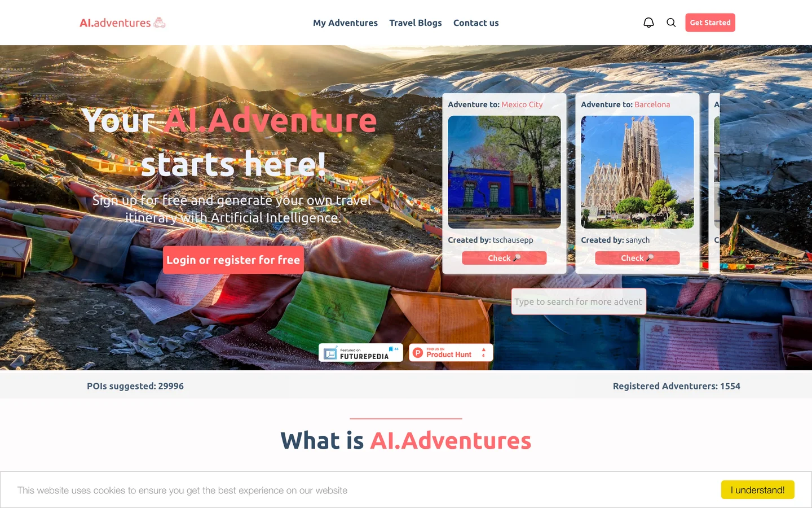This screenshot has width=812, height=508.
Task: Check the Barcelona adventure
Action: pyautogui.click(x=637, y=258)
